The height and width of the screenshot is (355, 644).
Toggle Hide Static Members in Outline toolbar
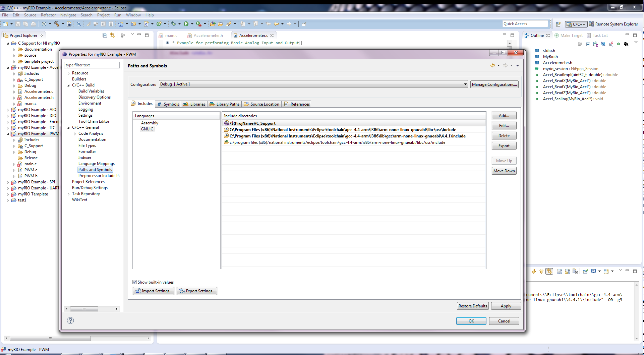(611, 44)
